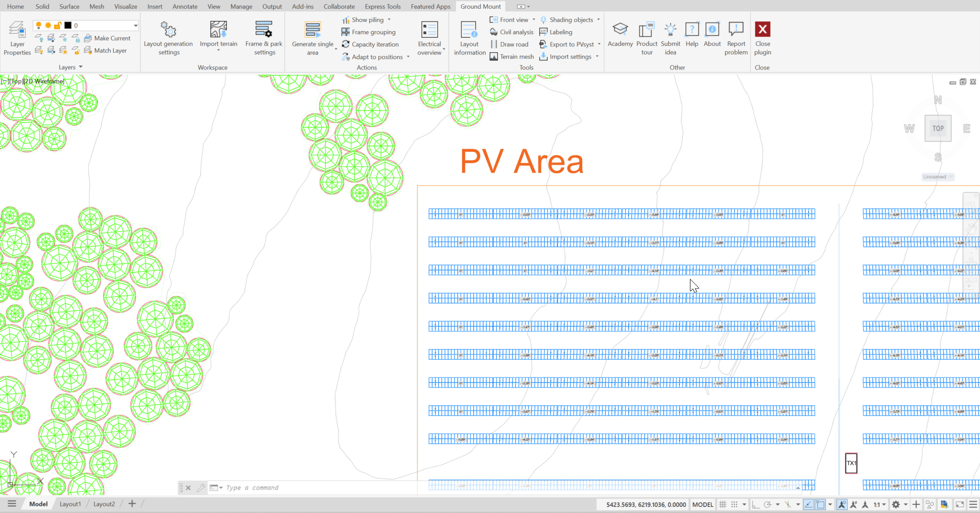Screen dimensions: 980x513
Task: Start the Product tour
Action: click(647, 38)
